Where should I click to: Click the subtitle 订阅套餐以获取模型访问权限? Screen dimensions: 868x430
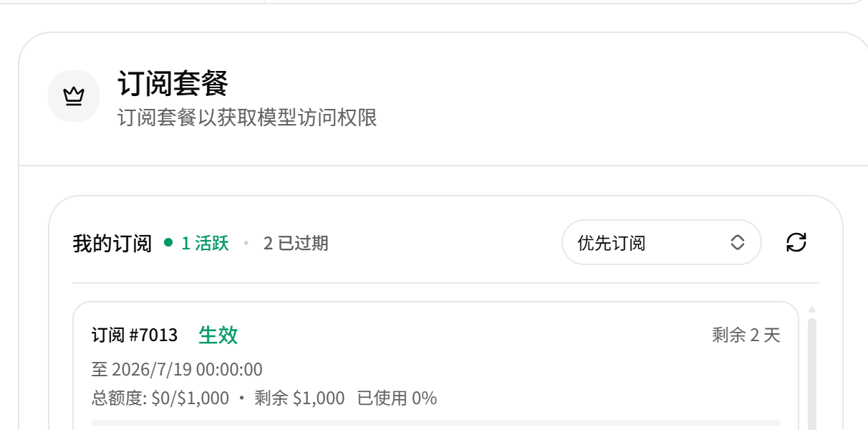pyautogui.click(x=247, y=118)
